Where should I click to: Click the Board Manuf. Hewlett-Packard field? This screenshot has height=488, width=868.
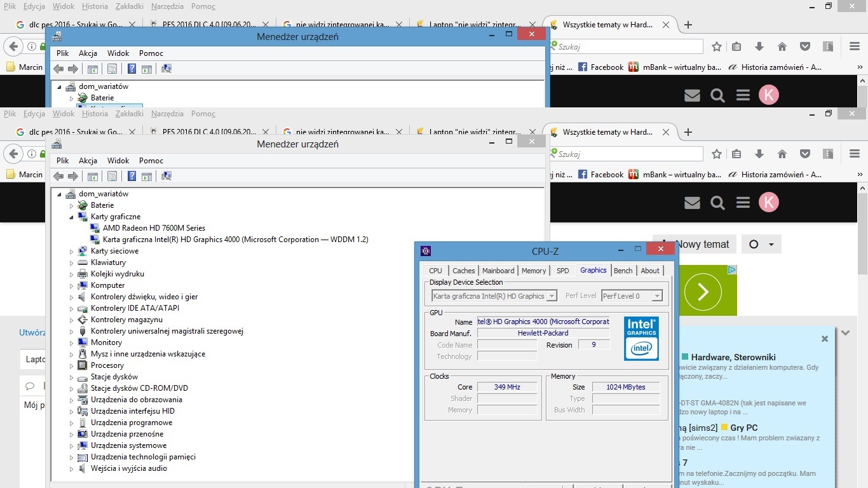pyautogui.click(x=543, y=333)
